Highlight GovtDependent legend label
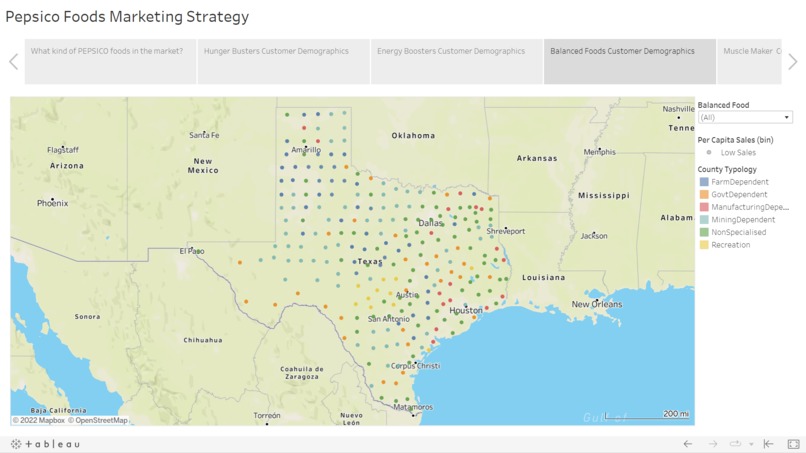Viewport: 806px width, 453px height. tap(739, 194)
